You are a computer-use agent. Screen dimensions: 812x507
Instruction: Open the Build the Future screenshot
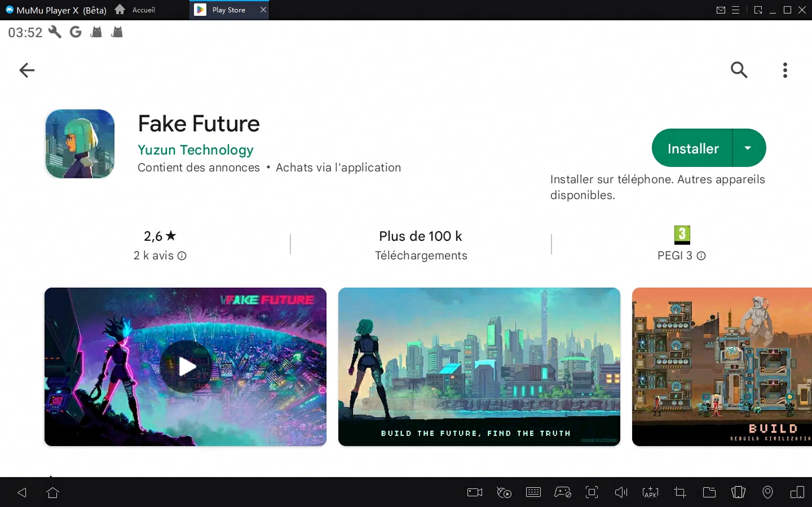point(479,367)
